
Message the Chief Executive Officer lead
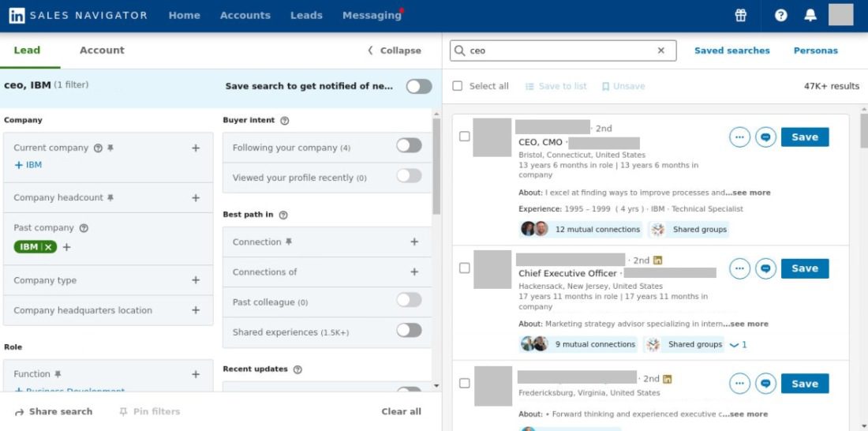pos(765,268)
